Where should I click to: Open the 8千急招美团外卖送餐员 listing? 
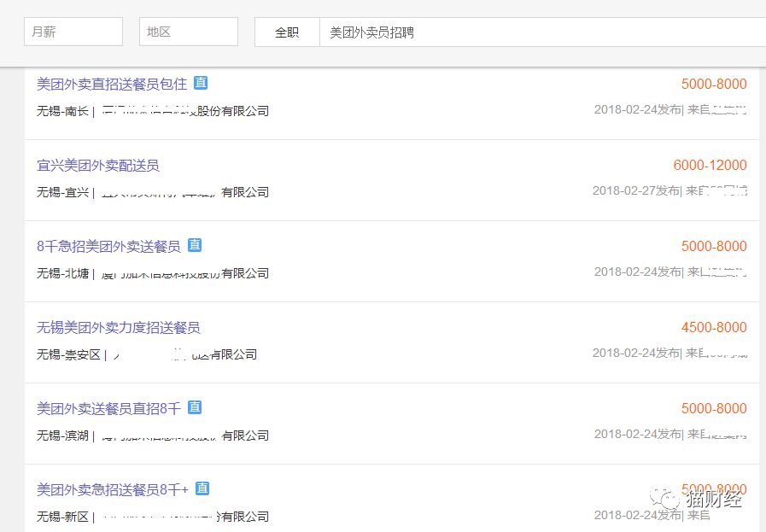point(108,245)
